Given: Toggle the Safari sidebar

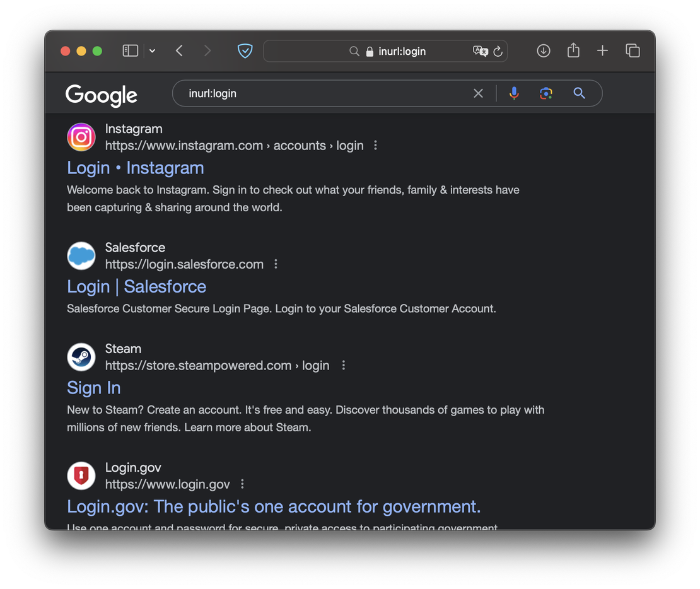Looking at the screenshot, I should (x=130, y=50).
